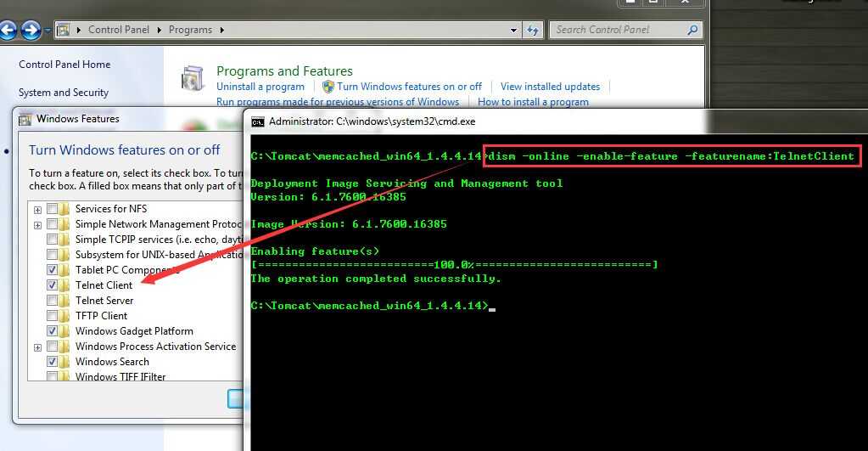The width and height of the screenshot is (868, 451).
Task: Click the Windows Search folder icon
Action: point(64,362)
